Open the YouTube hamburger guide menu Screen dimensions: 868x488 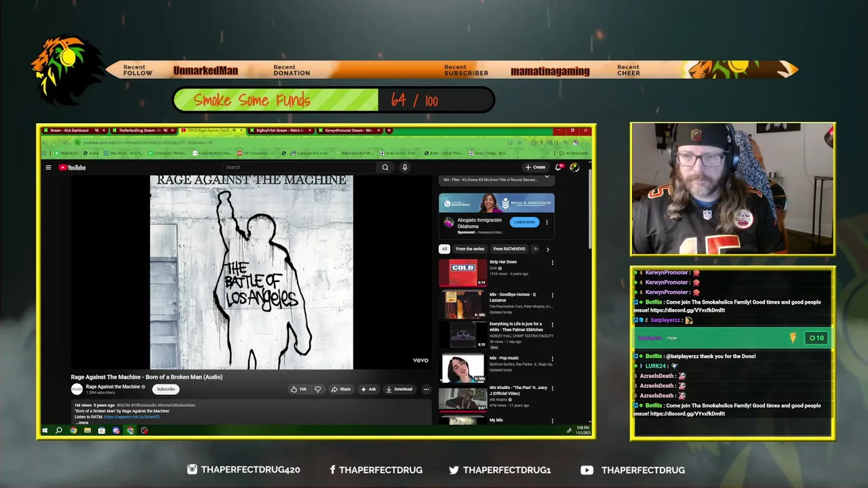(48, 167)
